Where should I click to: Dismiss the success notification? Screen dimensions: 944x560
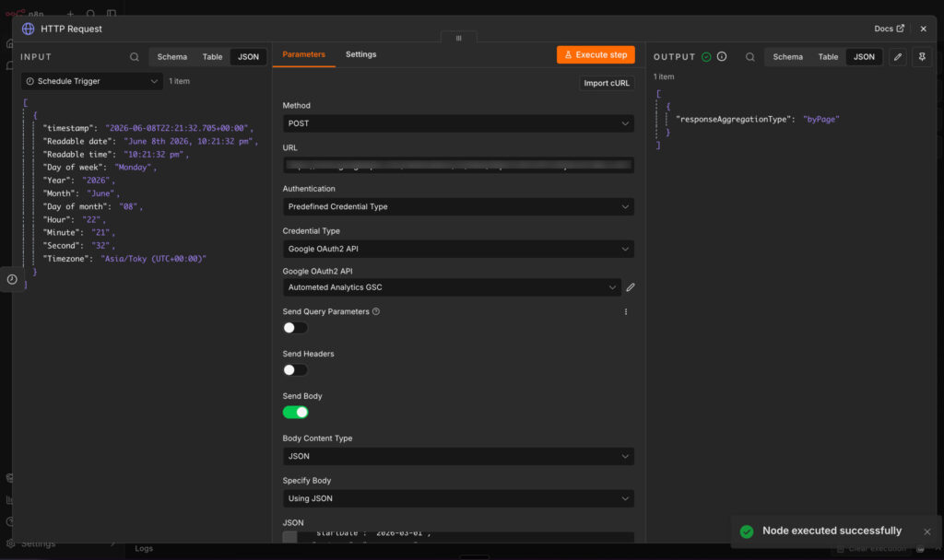click(x=927, y=531)
